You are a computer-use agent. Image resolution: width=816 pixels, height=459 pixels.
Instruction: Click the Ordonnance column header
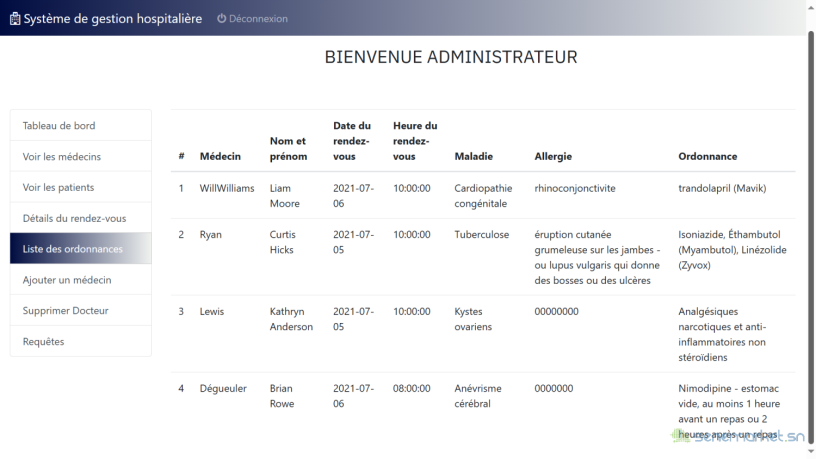click(x=708, y=156)
